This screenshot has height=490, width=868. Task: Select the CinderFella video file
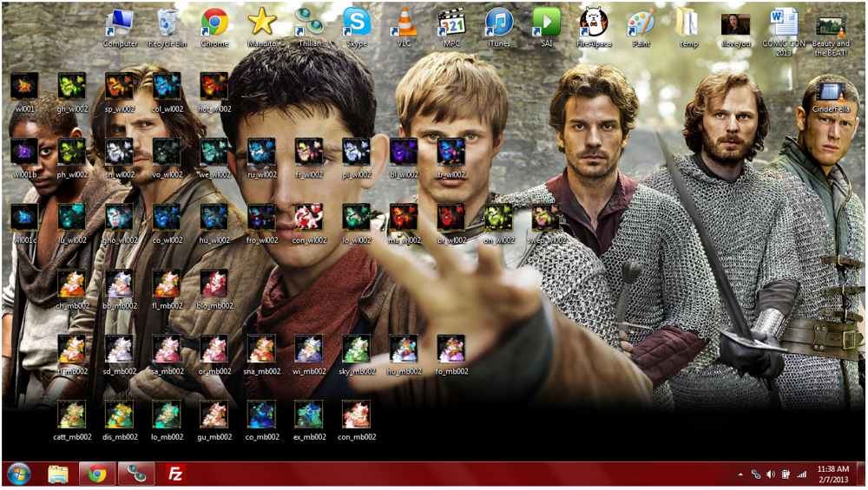tap(831, 96)
